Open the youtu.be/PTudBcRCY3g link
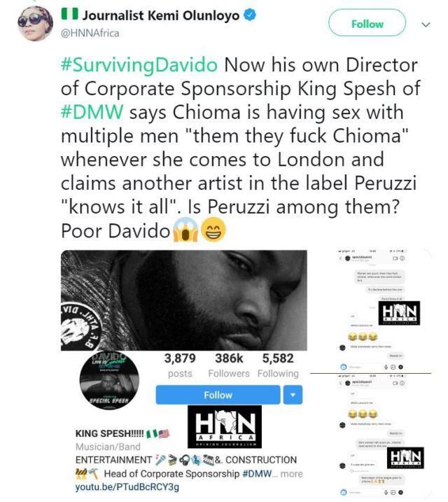 (x=127, y=487)
